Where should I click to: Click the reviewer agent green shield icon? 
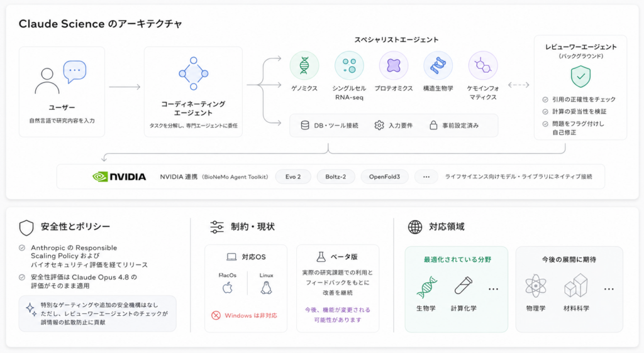pos(580,76)
